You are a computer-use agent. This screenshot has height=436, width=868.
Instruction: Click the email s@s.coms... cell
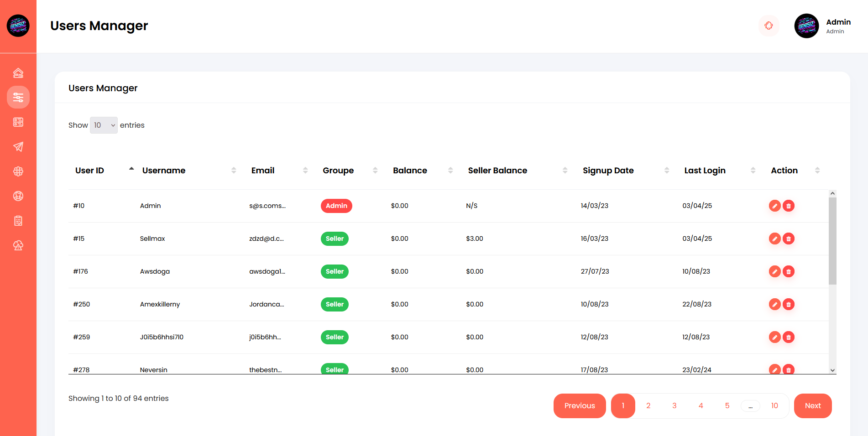coord(267,206)
